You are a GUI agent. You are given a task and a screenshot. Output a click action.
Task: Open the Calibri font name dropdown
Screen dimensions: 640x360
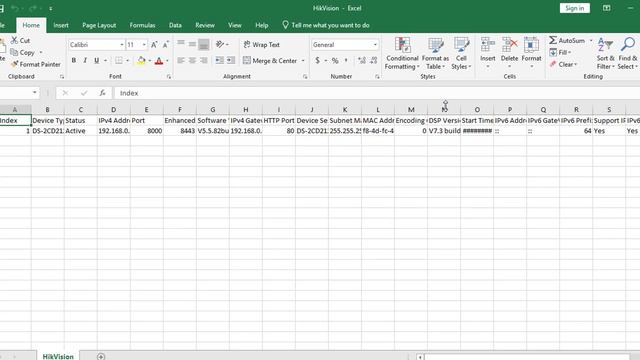coord(122,44)
